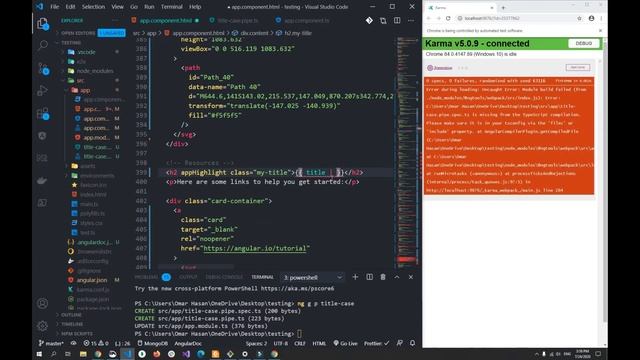
Task: Click Prettier in the status bar
Action: 376,343
